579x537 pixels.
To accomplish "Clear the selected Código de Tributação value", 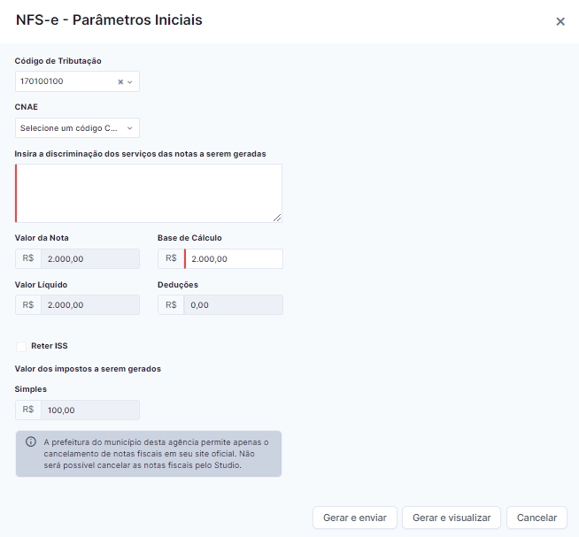I will (x=120, y=82).
